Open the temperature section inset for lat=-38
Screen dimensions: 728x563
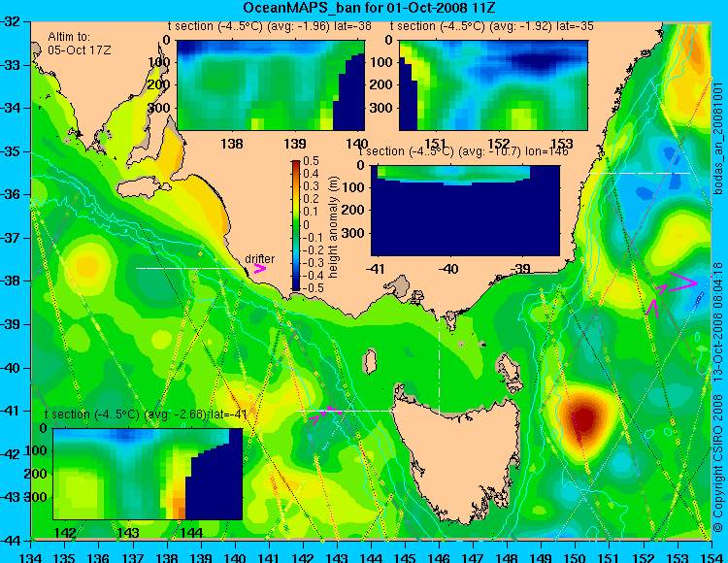(x=271, y=85)
